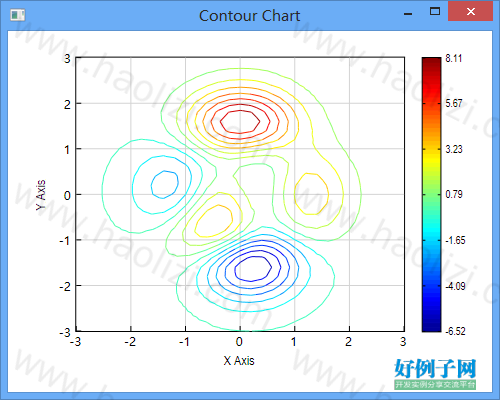Click the 5.67 color scale label
Screen dimensions: 500x400
tap(454, 103)
